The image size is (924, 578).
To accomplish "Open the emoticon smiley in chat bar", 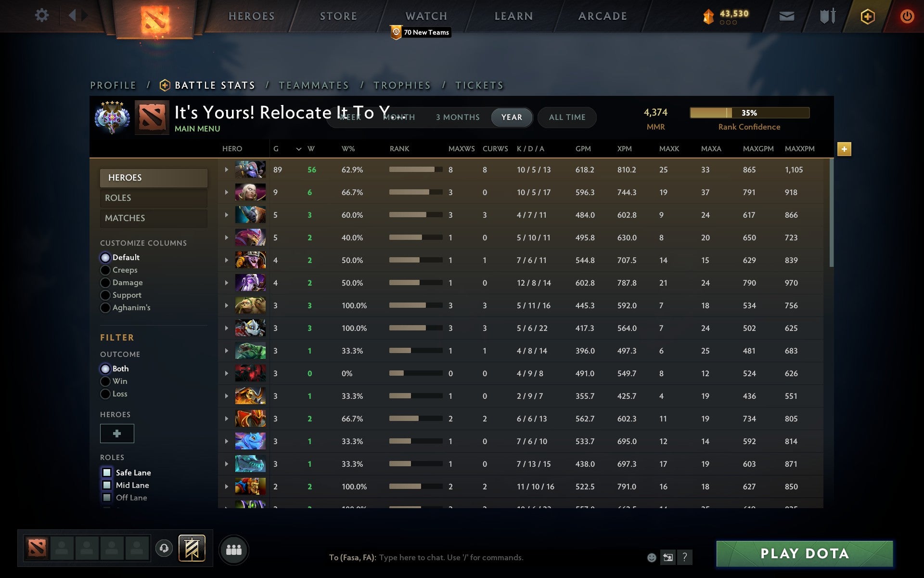I will (x=652, y=557).
